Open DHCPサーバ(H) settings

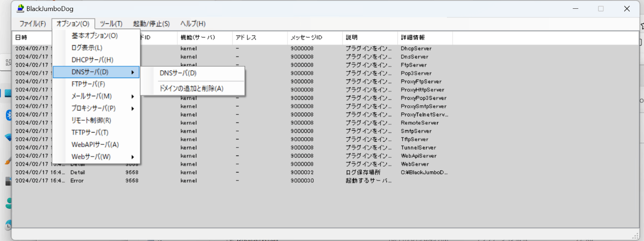[96, 60]
